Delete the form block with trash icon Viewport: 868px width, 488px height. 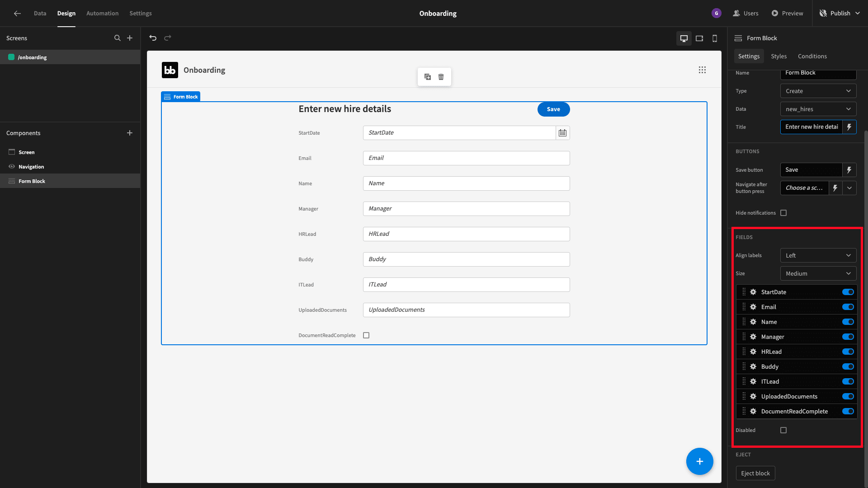pyautogui.click(x=441, y=77)
